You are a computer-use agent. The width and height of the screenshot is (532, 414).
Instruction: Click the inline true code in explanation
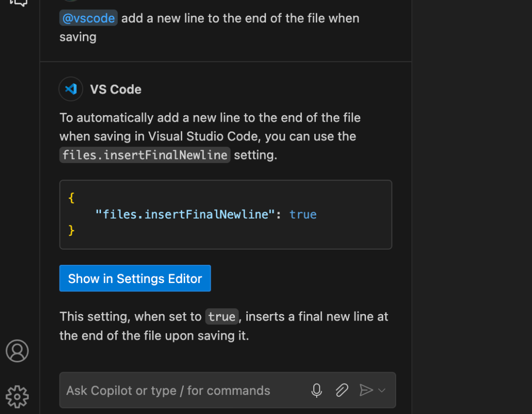222,317
